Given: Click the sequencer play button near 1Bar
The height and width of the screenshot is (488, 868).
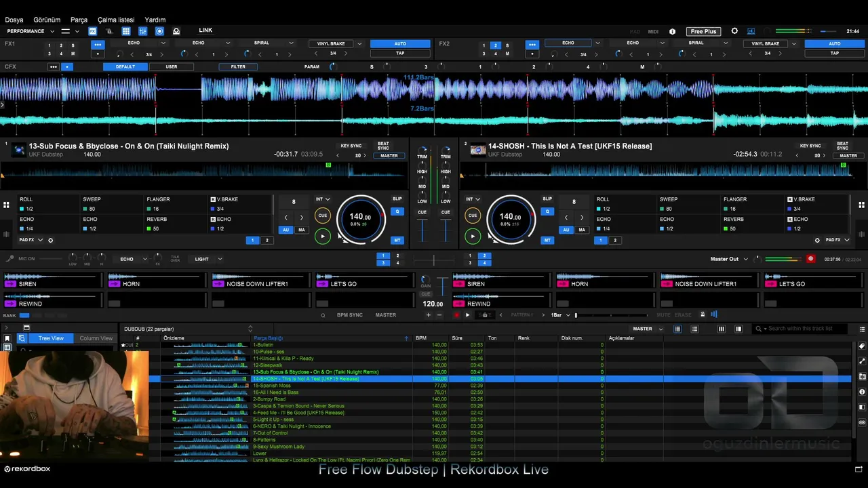Looking at the screenshot, I should [467, 315].
